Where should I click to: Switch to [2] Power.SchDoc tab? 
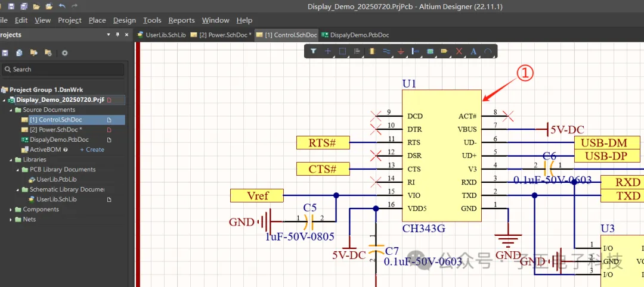[x=221, y=35]
